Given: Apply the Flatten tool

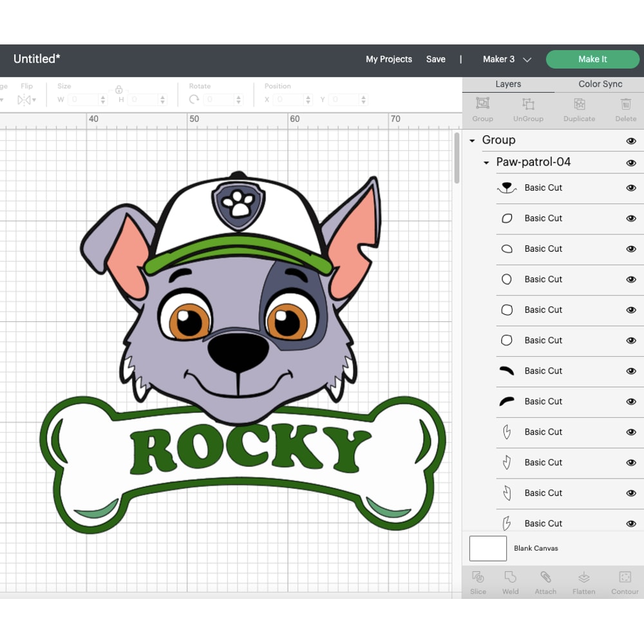Looking at the screenshot, I should click(583, 583).
